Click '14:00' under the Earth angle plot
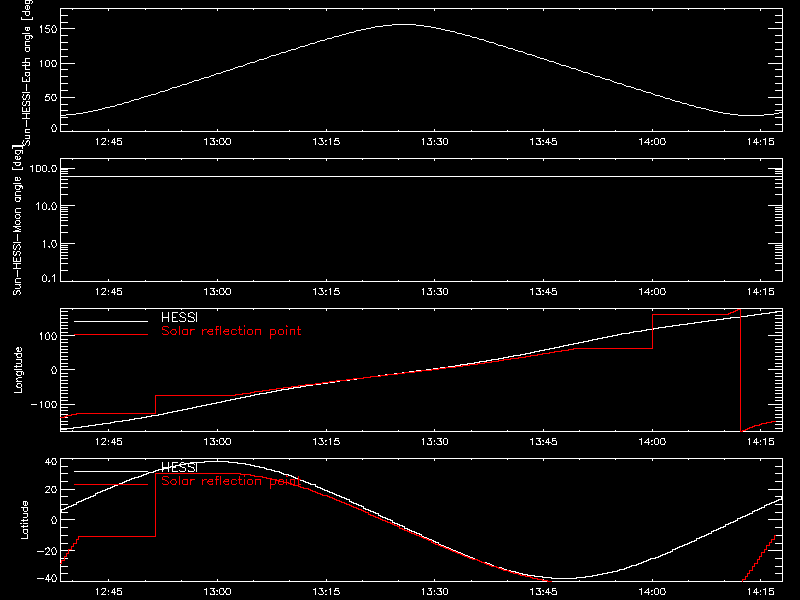This screenshot has height=600, width=800. tap(652, 142)
